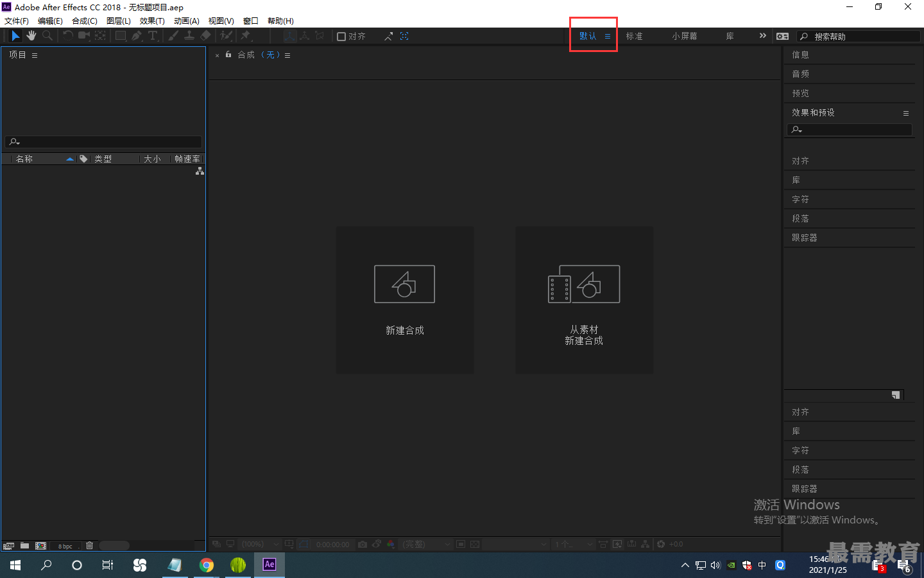The height and width of the screenshot is (578, 924).
Task: Select the Clone Stamp tool
Action: (189, 36)
